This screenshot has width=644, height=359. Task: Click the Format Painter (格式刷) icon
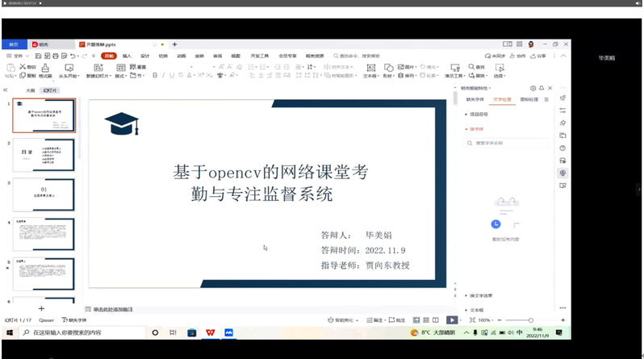click(x=45, y=68)
